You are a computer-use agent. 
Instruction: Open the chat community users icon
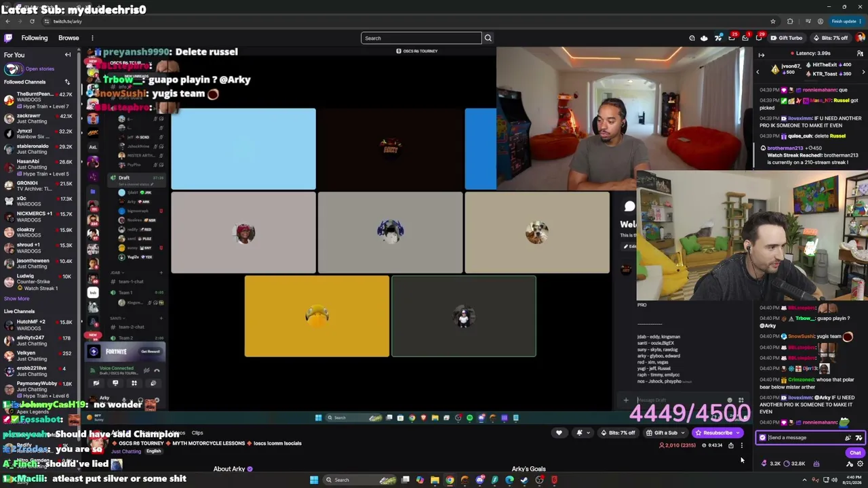point(860,54)
